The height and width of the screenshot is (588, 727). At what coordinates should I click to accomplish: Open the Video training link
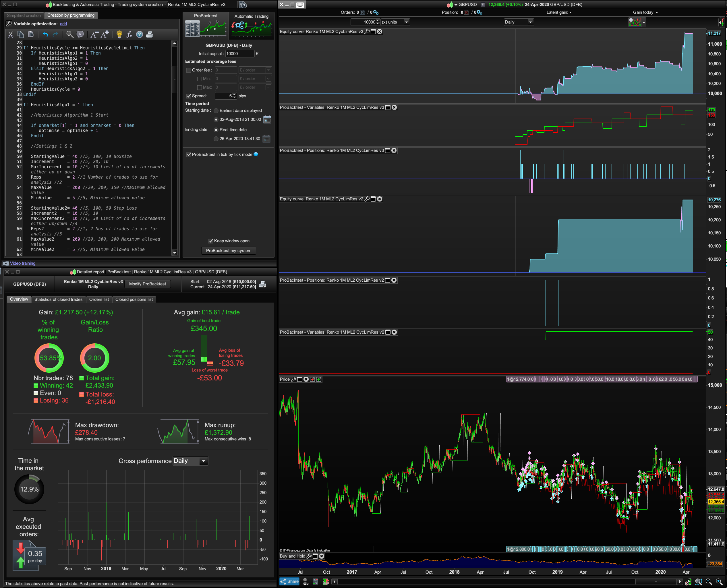coord(22,263)
